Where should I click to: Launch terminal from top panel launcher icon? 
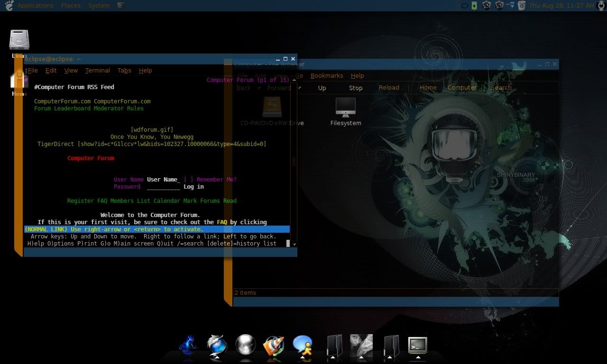(120, 6)
